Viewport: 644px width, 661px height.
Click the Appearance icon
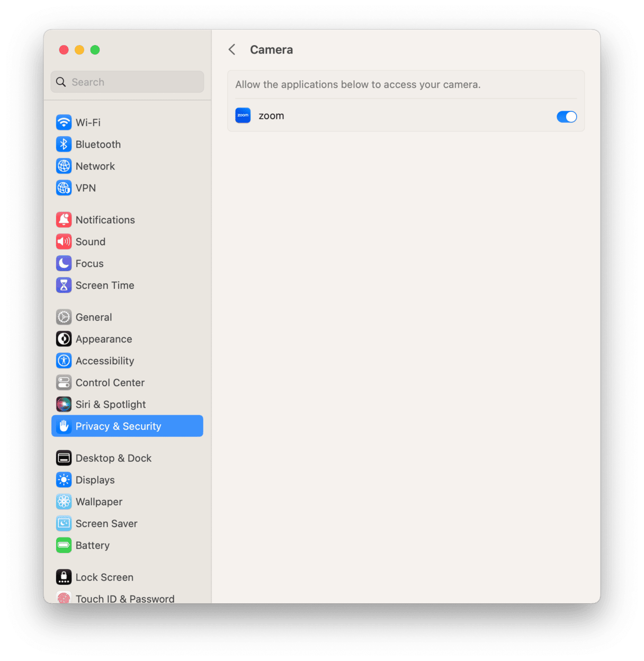tap(64, 339)
